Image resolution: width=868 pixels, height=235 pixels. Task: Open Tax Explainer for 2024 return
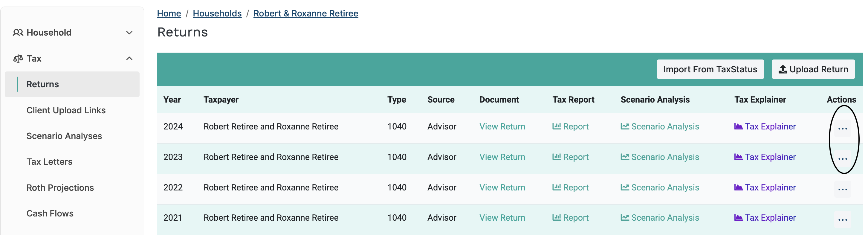pyautogui.click(x=765, y=126)
